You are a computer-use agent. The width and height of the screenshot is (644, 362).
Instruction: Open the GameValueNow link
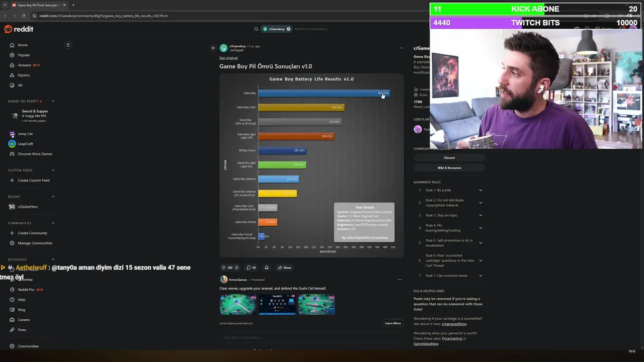tap(426, 344)
